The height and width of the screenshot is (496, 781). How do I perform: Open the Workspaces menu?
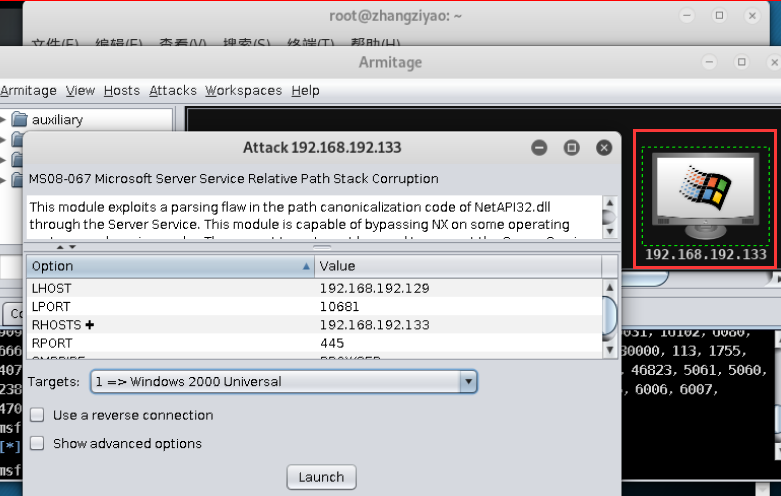point(244,91)
